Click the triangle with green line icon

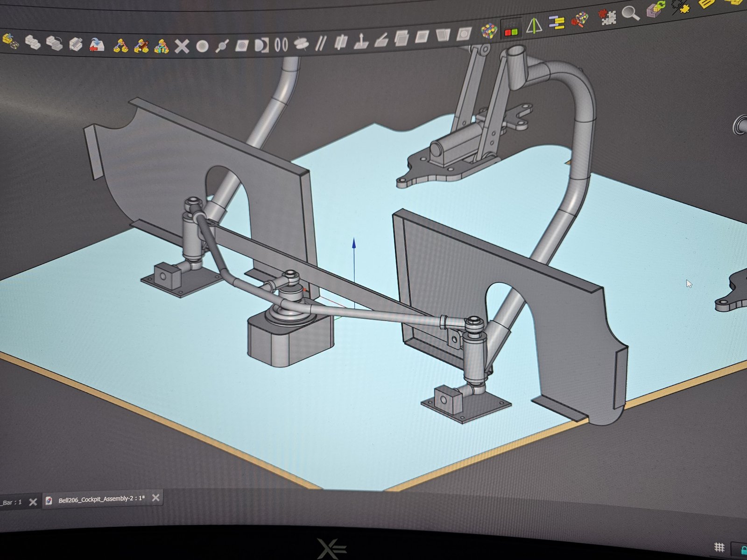534,26
